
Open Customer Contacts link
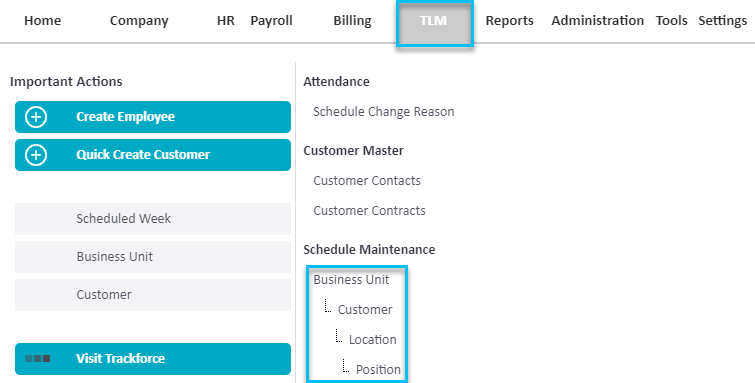click(367, 181)
